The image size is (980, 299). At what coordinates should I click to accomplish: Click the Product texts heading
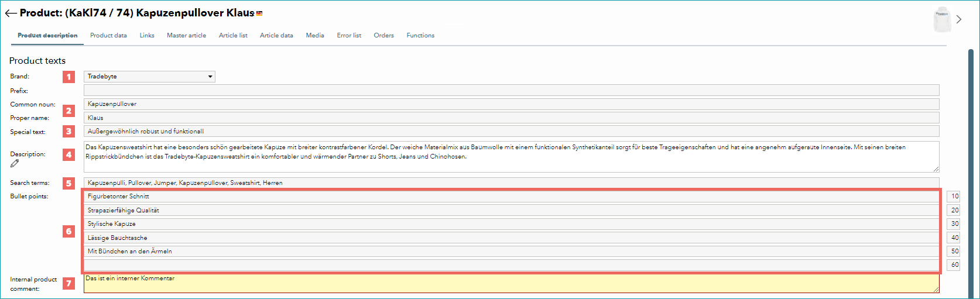(x=37, y=61)
